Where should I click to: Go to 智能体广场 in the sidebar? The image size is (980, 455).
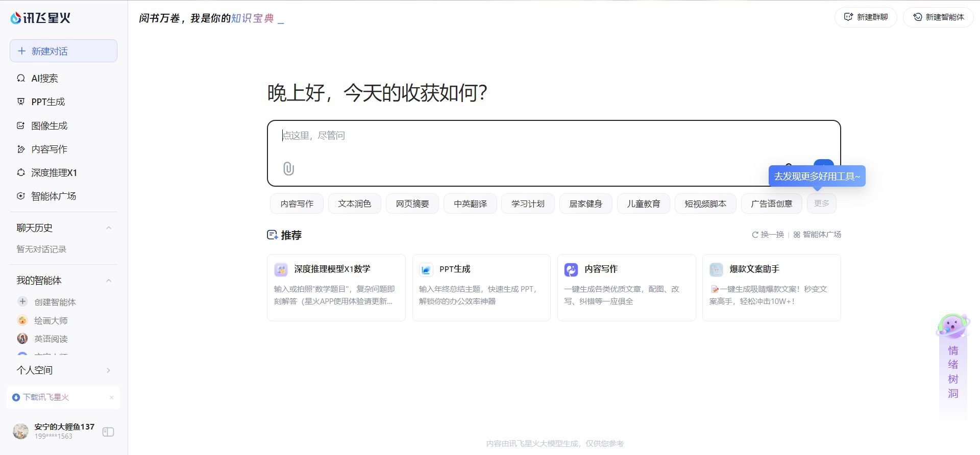(53, 196)
